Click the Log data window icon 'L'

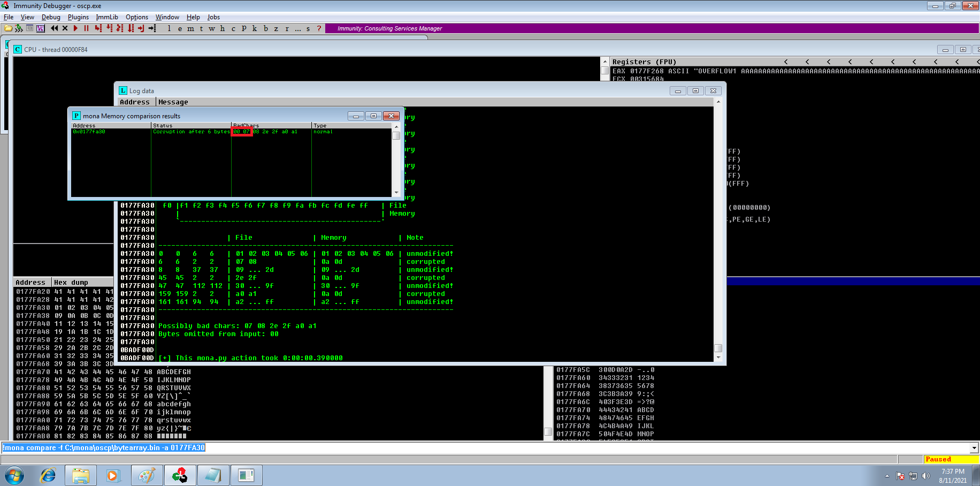pyautogui.click(x=123, y=90)
